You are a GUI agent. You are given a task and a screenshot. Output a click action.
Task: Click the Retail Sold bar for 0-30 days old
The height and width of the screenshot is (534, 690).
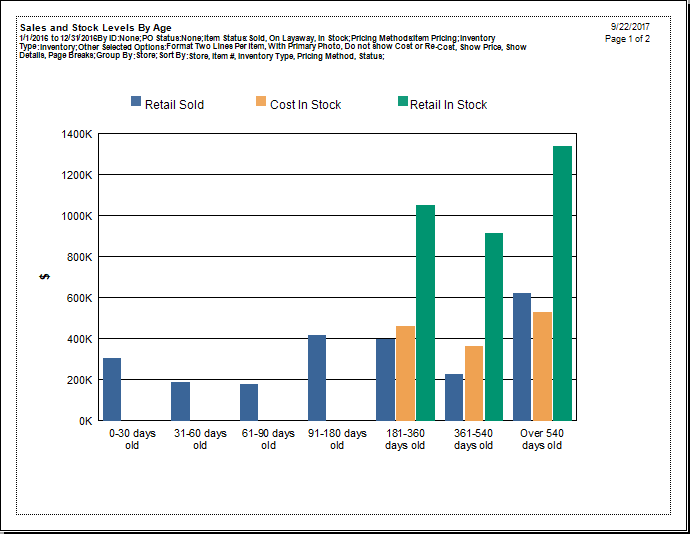tap(112, 389)
